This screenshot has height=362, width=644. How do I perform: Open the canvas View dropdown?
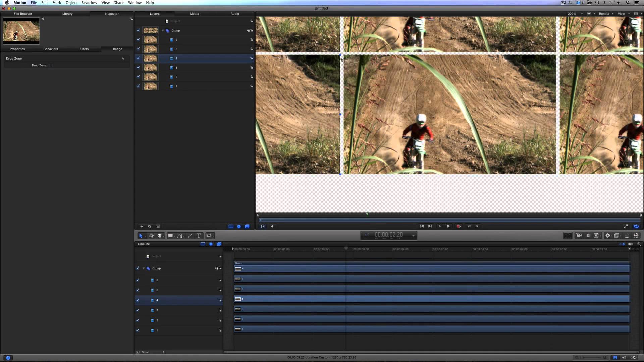(x=624, y=14)
